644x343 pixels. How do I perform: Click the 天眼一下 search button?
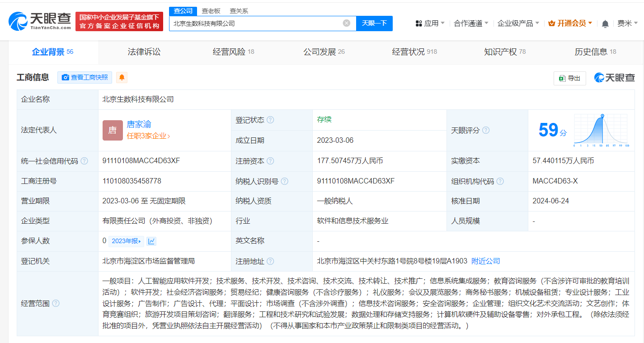click(374, 23)
